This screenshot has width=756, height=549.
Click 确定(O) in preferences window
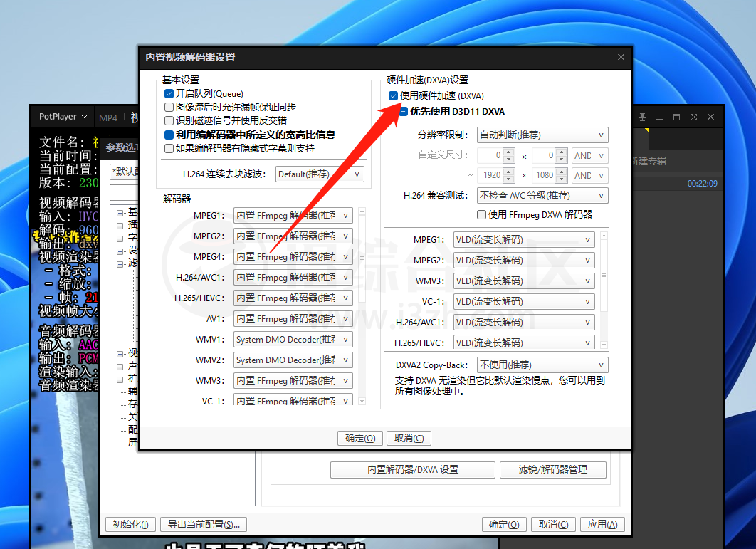tap(504, 524)
